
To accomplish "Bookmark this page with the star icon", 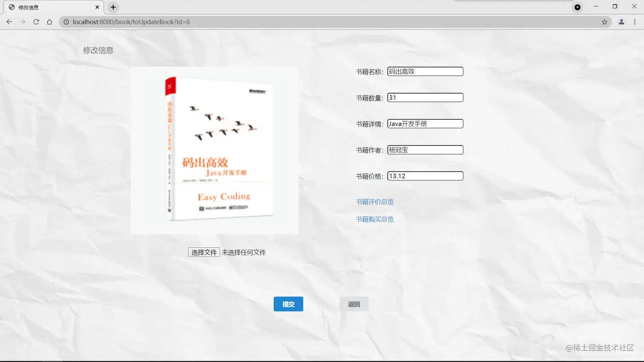I will (x=604, y=22).
